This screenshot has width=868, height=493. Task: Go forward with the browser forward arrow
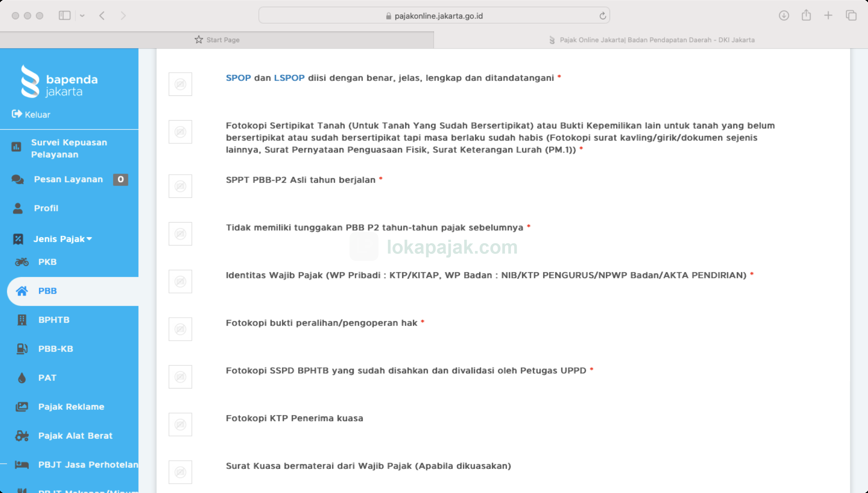[123, 16]
